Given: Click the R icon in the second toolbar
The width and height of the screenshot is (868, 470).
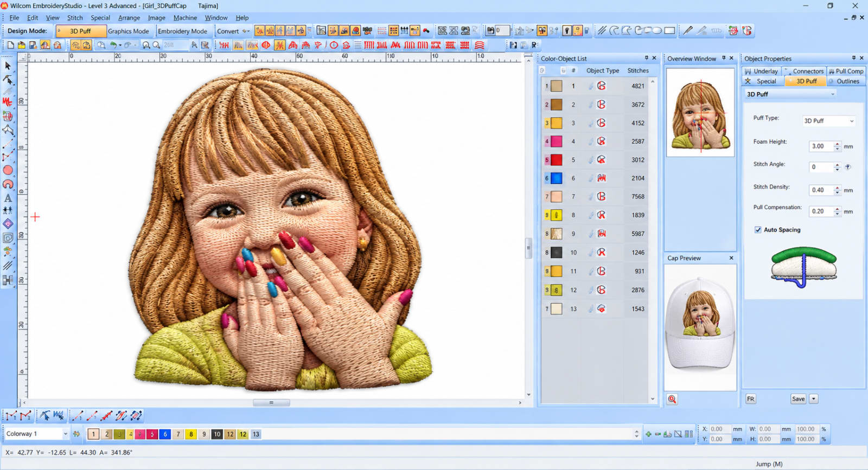Looking at the screenshot, I should [x=534, y=45].
